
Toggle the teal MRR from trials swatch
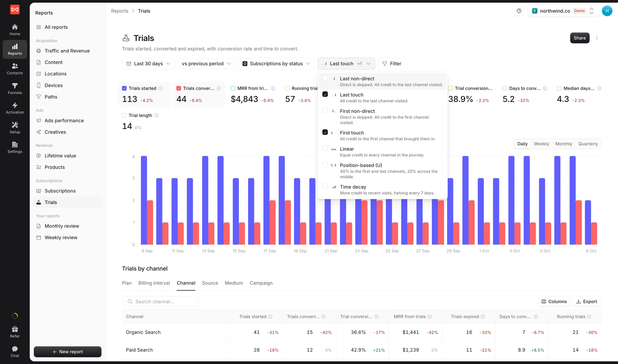point(233,88)
